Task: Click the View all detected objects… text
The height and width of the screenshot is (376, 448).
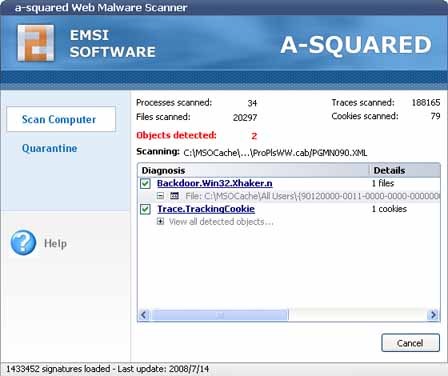Action: [x=221, y=222]
